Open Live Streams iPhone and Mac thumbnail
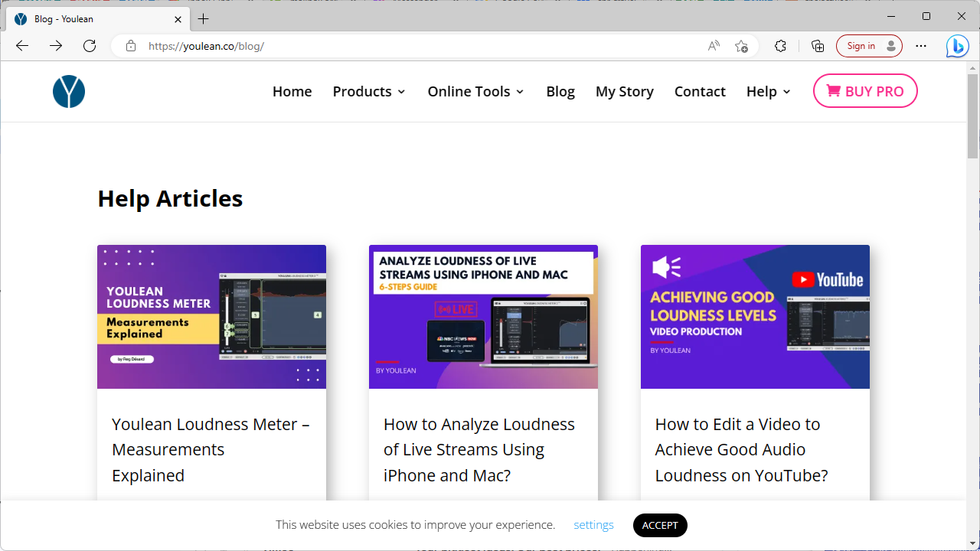The width and height of the screenshot is (980, 551). click(x=483, y=317)
